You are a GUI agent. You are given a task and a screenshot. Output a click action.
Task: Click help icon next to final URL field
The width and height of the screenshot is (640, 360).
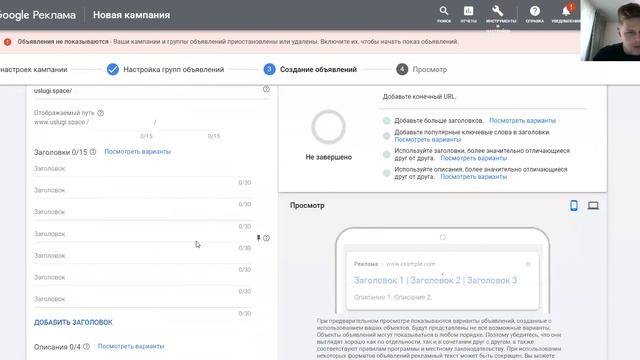[x=266, y=89]
